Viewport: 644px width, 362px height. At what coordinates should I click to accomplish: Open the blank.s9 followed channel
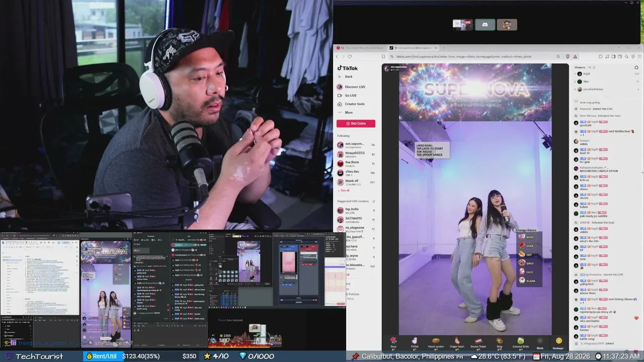click(356, 182)
